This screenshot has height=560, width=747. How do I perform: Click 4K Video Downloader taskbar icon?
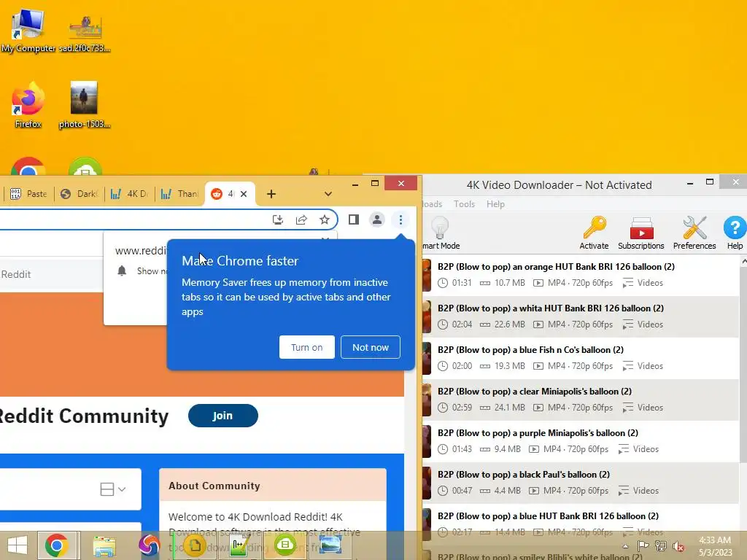(285, 545)
